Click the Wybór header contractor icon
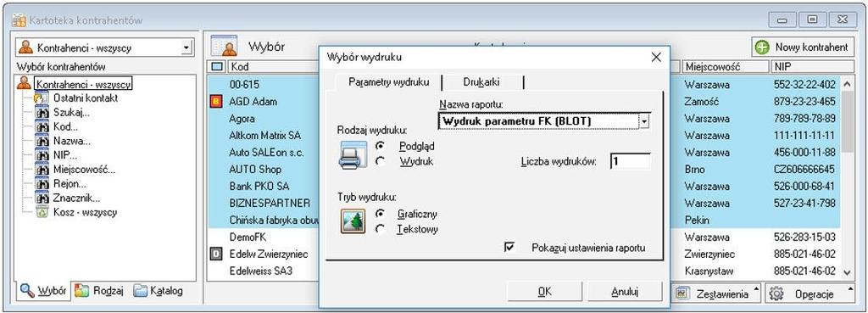Viewport: 868px width, 313px height. click(x=224, y=46)
